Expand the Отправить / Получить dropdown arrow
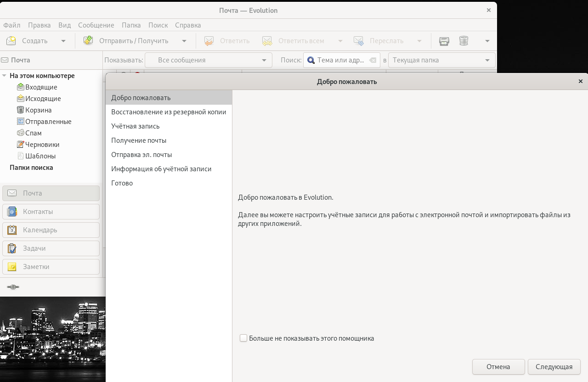The height and width of the screenshot is (382, 588). pos(184,41)
